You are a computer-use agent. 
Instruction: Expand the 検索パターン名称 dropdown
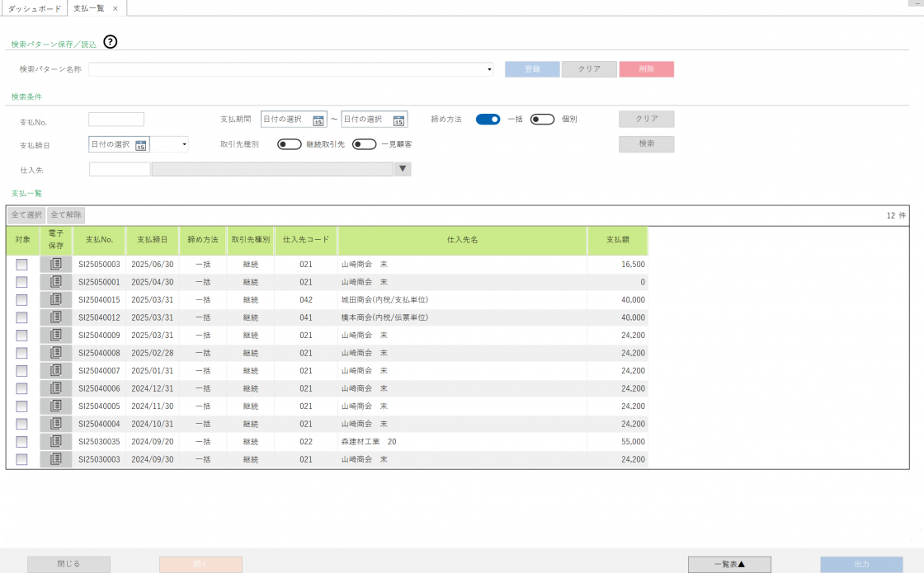tap(489, 70)
